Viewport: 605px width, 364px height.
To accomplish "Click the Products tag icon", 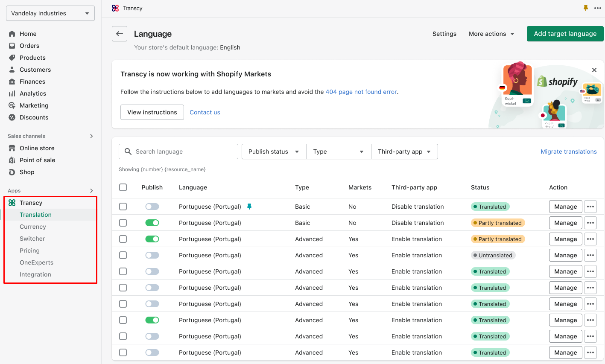I will pos(12,58).
